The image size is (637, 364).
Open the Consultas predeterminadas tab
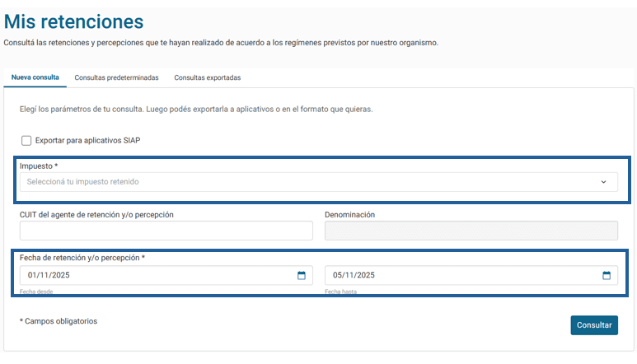click(116, 77)
